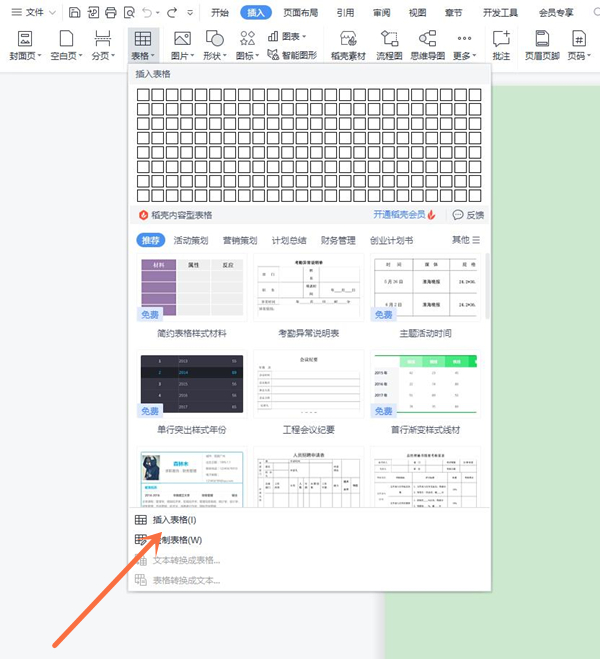Screen dimensions: 600x659
Task: Open the 引用 tab
Action: (x=345, y=13)
